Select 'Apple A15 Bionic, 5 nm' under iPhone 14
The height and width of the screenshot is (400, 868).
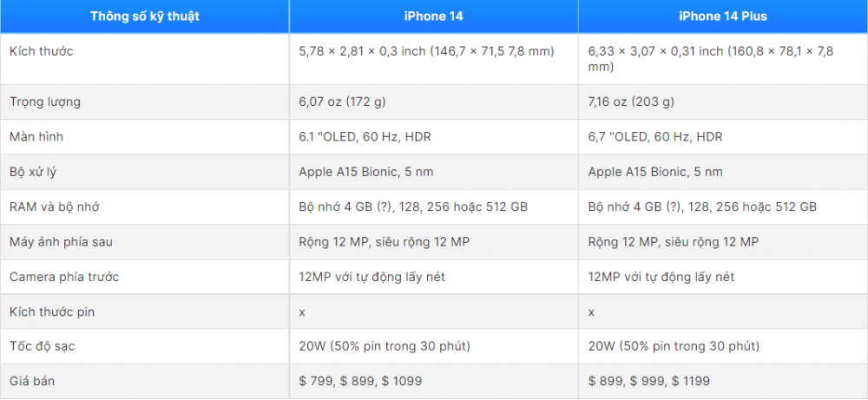click(x=366, y=172)
